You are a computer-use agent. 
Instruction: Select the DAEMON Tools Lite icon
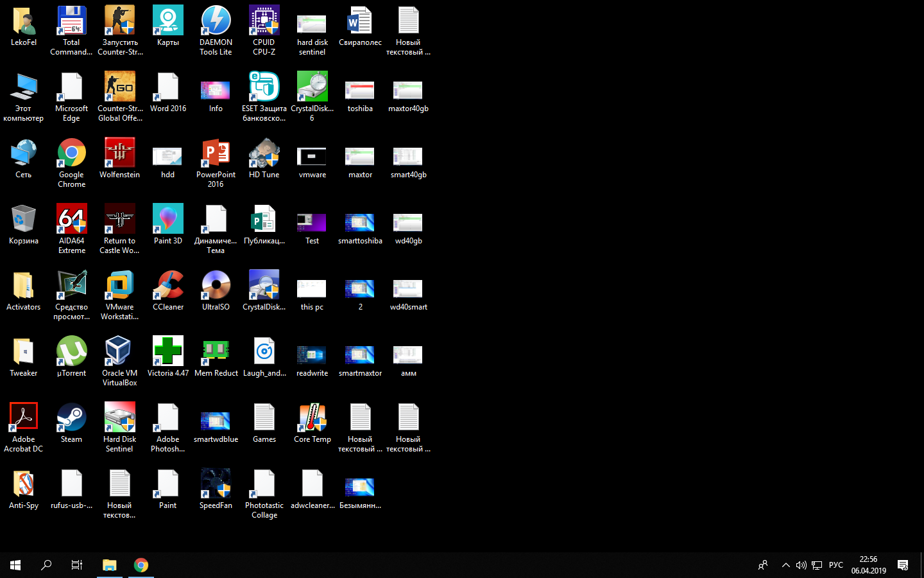216,21
